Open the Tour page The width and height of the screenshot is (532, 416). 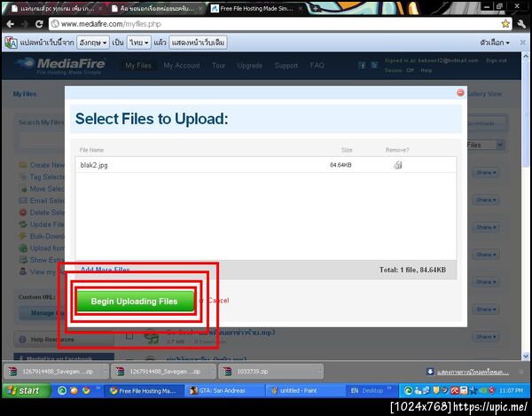[218, 65]
